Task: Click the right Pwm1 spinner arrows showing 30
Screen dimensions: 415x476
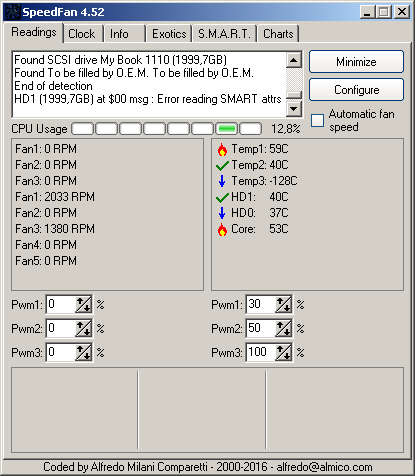Action: click(x=283, y=304)
